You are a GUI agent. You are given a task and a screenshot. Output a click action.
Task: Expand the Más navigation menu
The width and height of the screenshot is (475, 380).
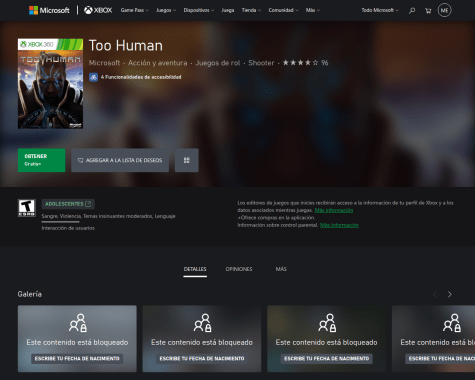[x=313, y=10]
